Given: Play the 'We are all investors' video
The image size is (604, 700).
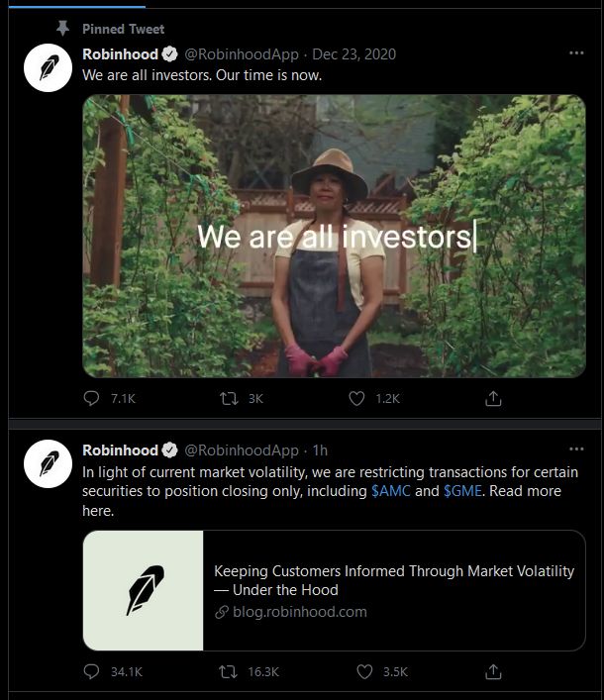Looking at the screenshot, I should tap(334, 236).
